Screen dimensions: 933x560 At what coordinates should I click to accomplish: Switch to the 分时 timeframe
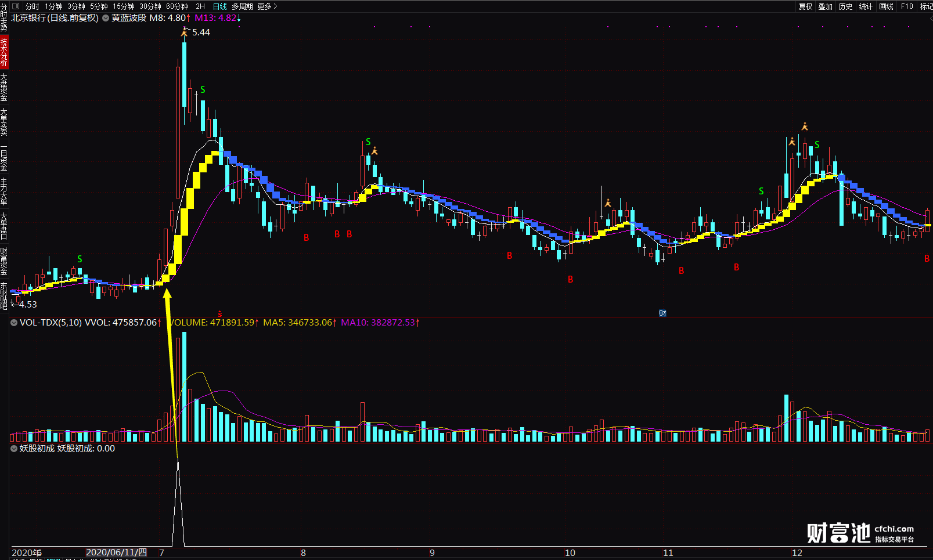pyautogui.click(x=33, y=6)
